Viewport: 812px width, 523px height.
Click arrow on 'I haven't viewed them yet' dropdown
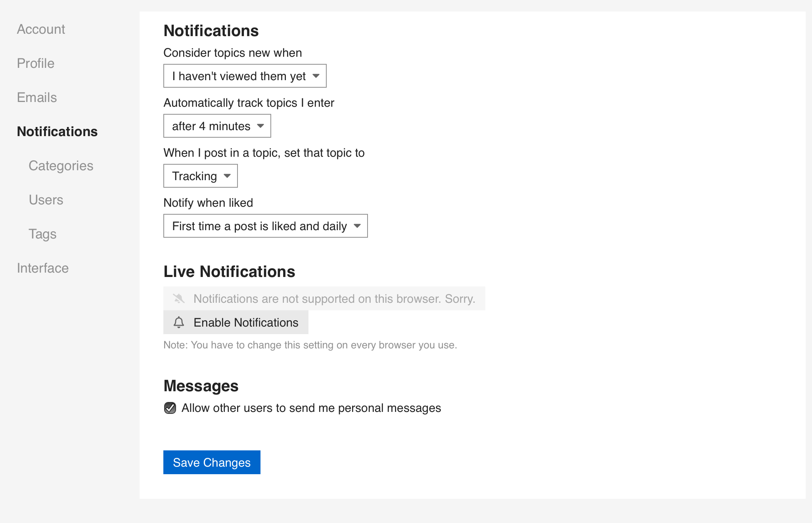point(316,76)
